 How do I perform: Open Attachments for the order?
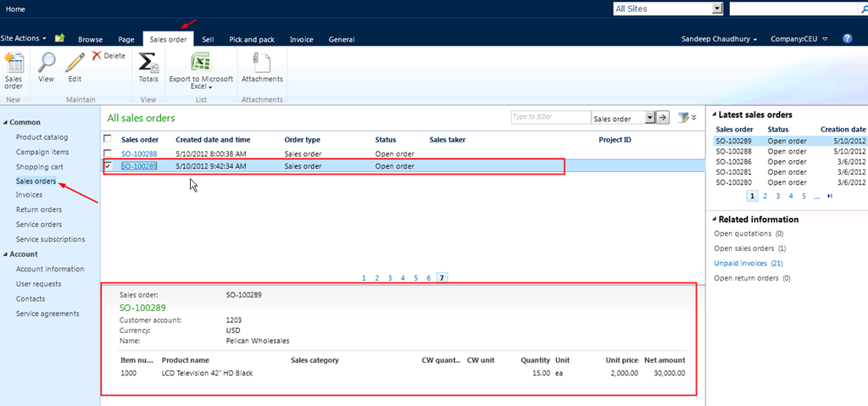click(262, 67)
